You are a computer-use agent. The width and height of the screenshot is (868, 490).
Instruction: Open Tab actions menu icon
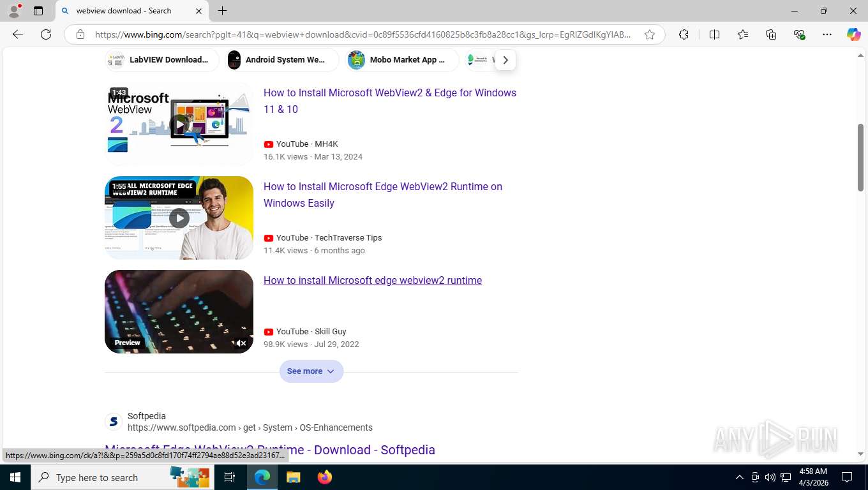tap(38, 11)
